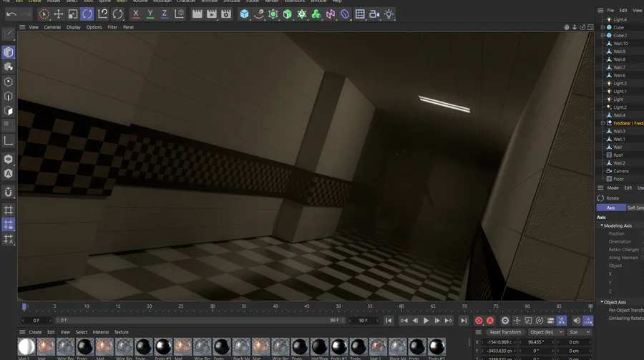Select the white Mat.1 material swatch
The image size is (644, 360).
[x=26, y=346]
